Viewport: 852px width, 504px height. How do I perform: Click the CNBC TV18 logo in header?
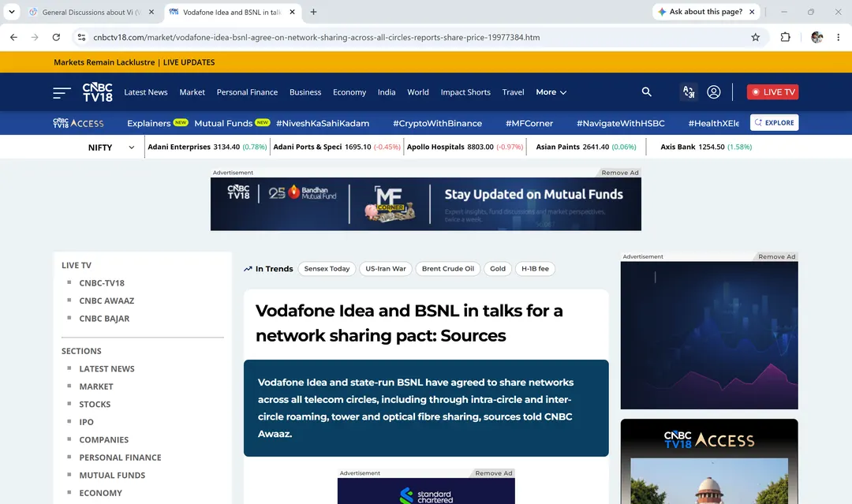point(97,92)
